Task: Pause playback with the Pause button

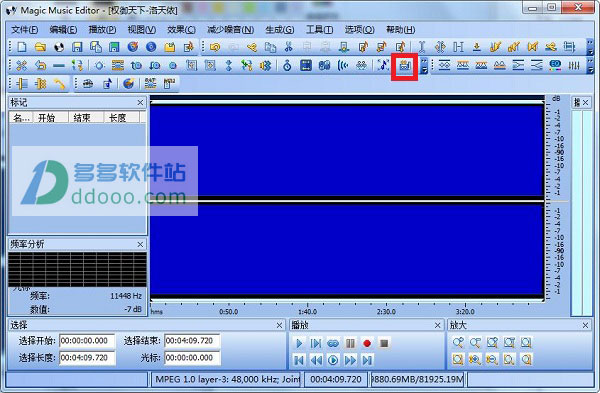Action: coord(350,343)
